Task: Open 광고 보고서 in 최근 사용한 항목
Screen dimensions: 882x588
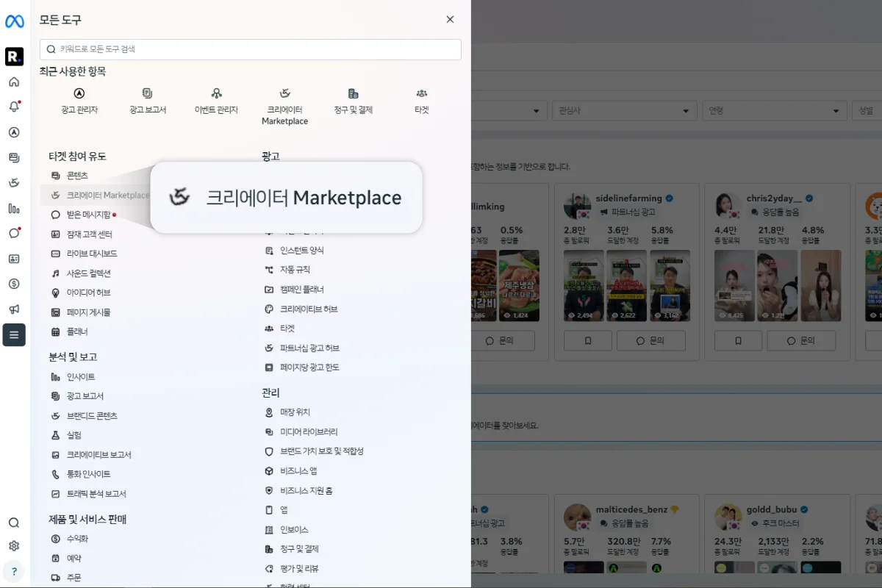Action: tap(148, 101)
